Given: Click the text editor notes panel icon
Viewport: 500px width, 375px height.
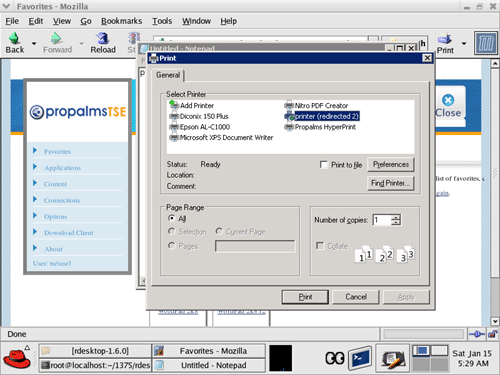Looking at the screenshot, I should pos(393,359).
